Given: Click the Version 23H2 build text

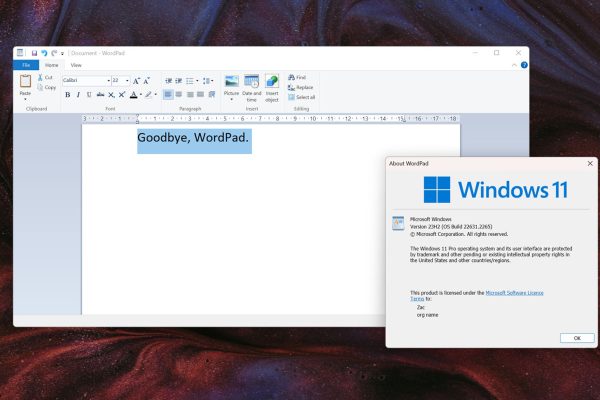Looking at the screenshot, I should point(451,227).
